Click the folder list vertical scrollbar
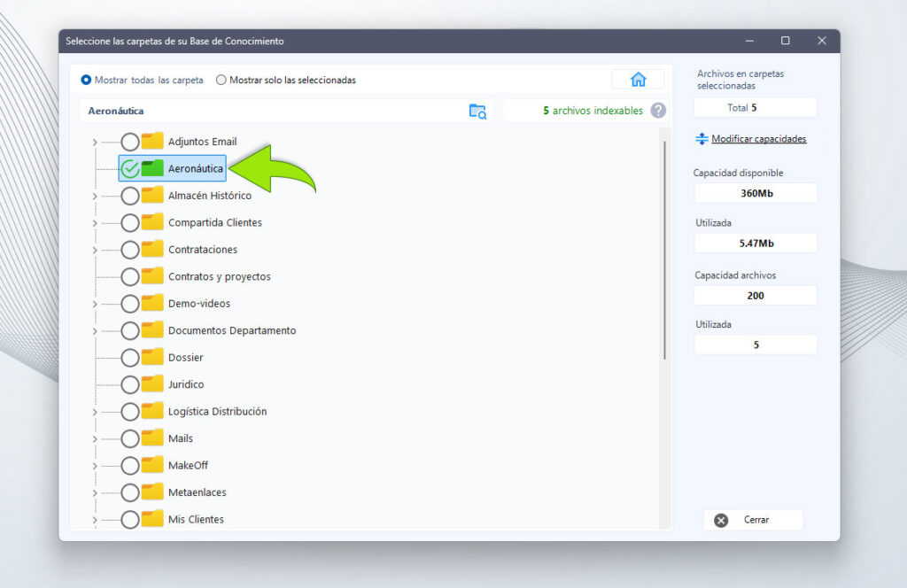The width and height of the screenshot is (907, 588). pos(664,248)
